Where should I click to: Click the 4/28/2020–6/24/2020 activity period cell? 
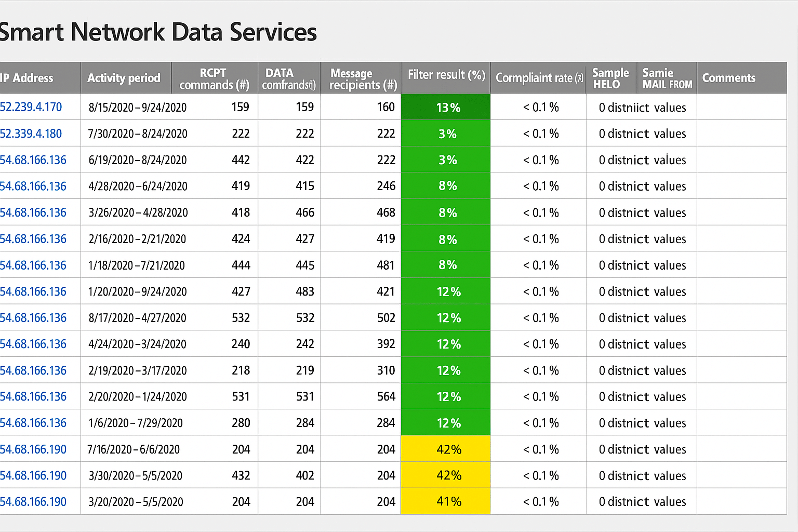point(138,186)
